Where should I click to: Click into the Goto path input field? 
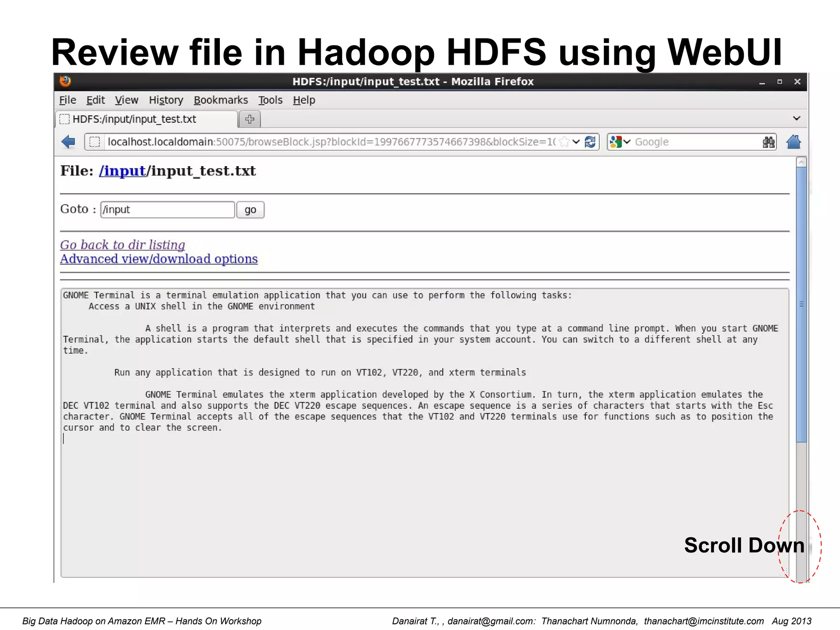(x=167, y=210)
